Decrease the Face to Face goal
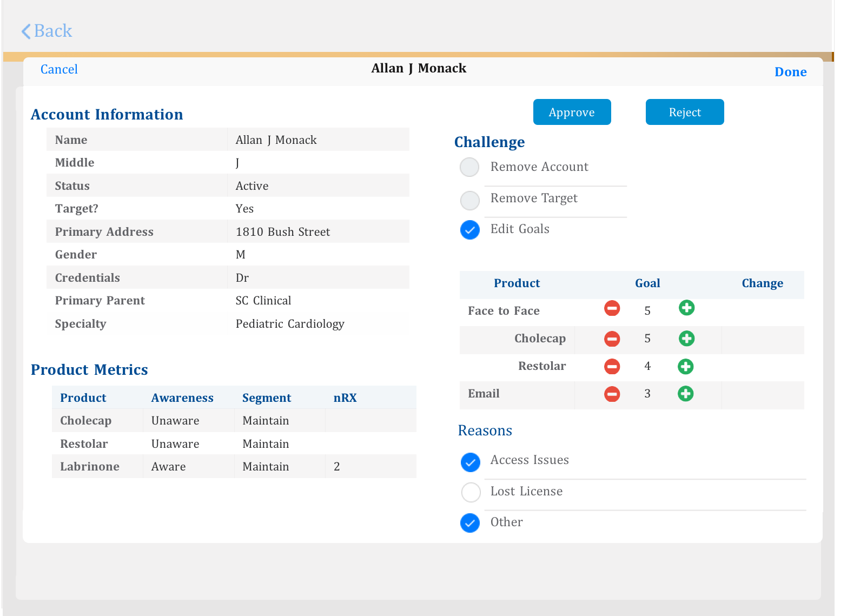 click(x=612, y=308)
